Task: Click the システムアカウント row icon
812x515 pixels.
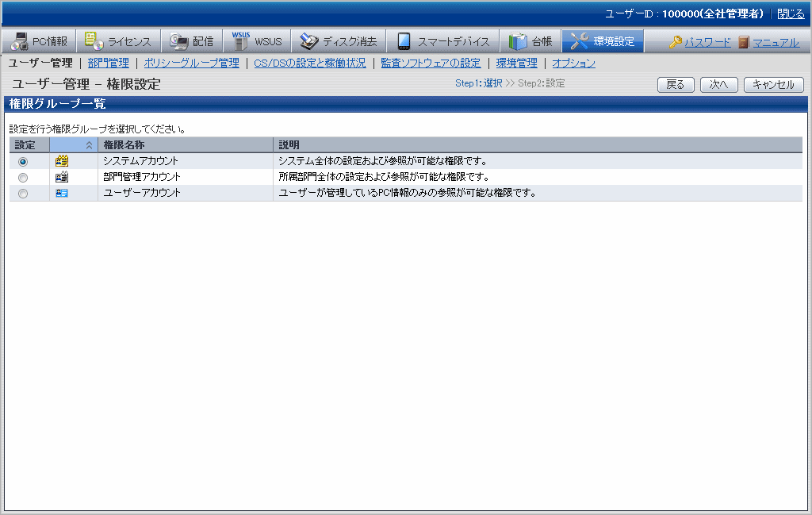Action: (62, 161)
